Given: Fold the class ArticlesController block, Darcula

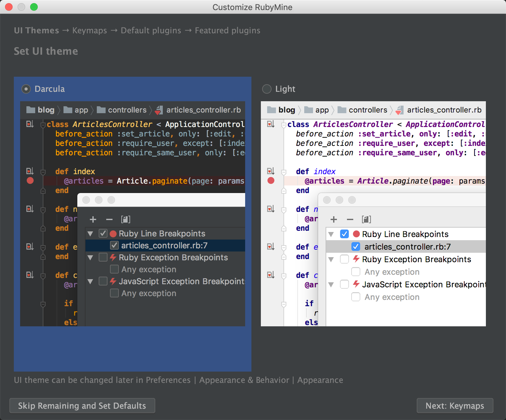Looking at the screenshot, I should tap(43, 125).
